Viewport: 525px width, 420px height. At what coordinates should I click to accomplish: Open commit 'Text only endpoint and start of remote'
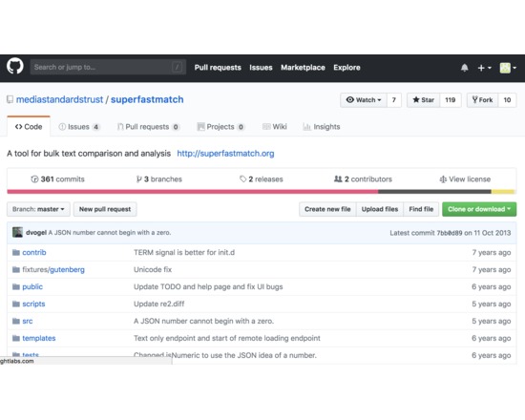(x=227, y=338)
